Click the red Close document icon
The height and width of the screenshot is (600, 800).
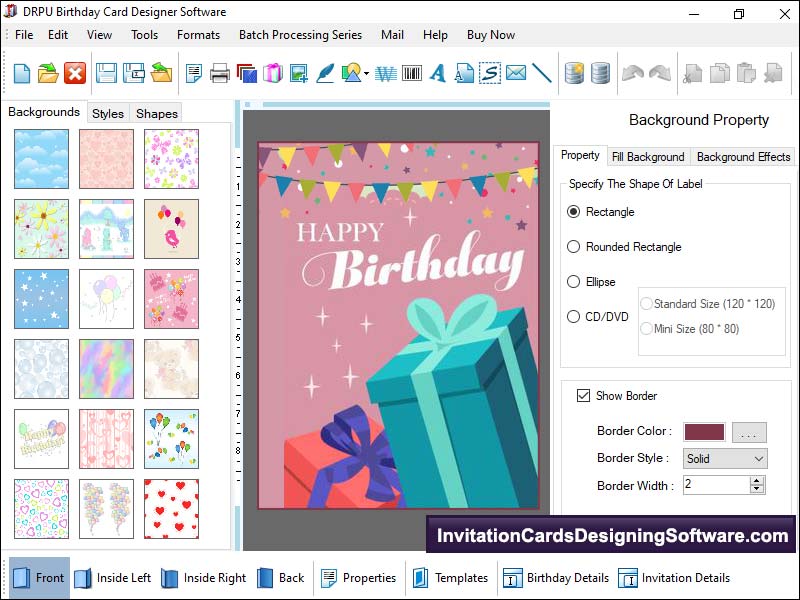pyautogui.click(x=75, y=73)
